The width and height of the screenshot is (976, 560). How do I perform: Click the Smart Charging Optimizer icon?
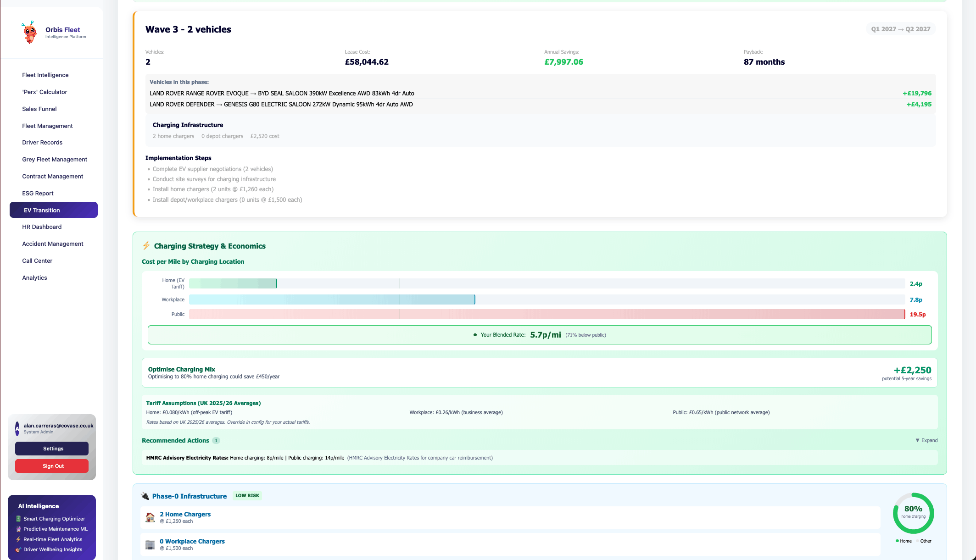click(x=18, y=519)
